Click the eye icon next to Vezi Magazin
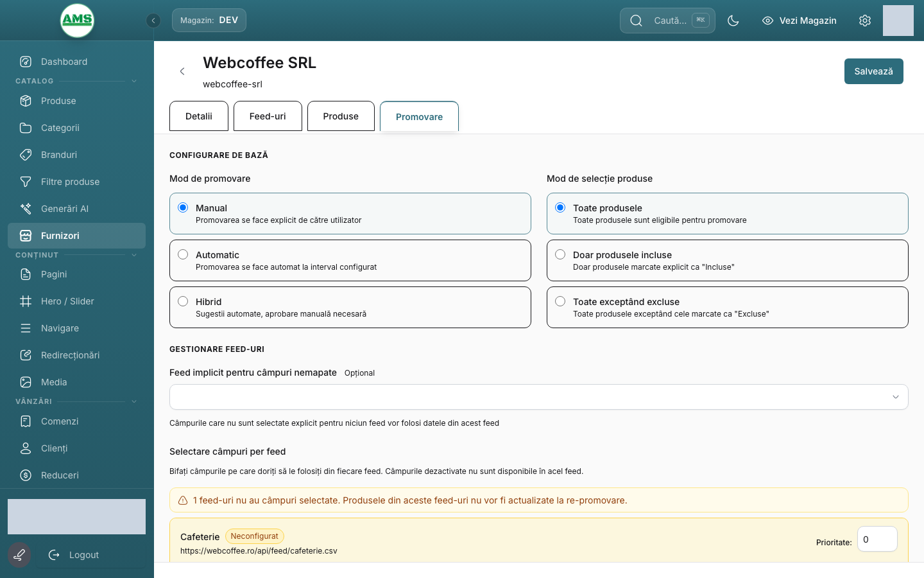This screenshot has width=924, height=578. pos(767,21)
